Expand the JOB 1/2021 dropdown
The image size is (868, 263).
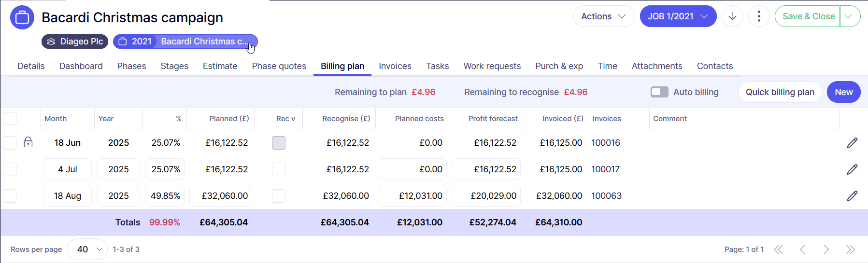pyautogui.click(x=678, y=16)
